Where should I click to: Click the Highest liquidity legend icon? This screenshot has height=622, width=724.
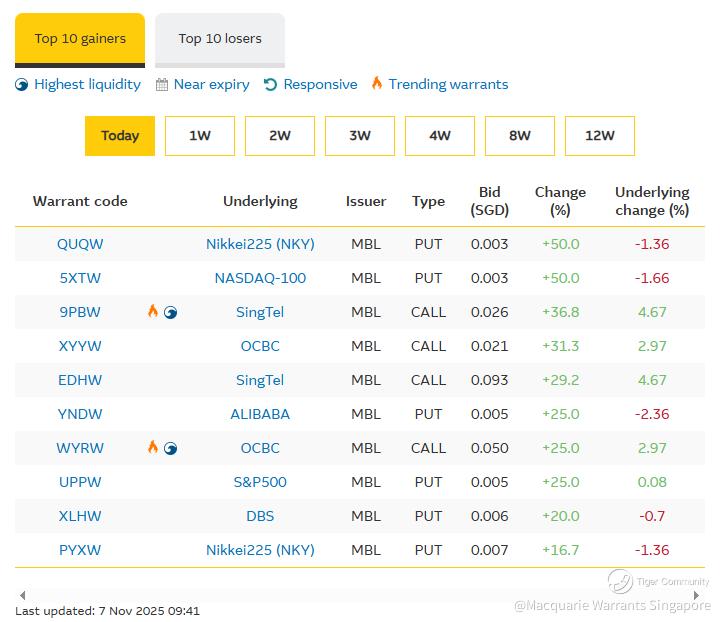click(x=22, y=85)
